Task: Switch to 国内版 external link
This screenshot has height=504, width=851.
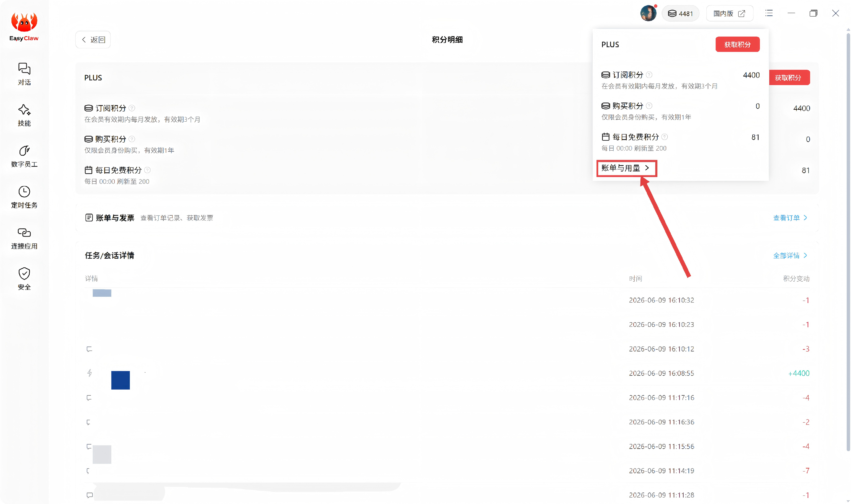Action: point(729,14)
